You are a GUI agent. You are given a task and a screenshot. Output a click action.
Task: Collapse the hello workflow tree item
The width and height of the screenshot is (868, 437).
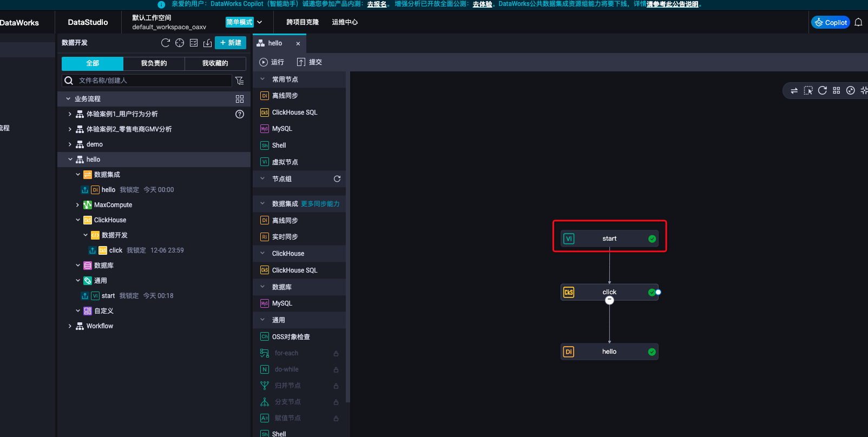70,160
